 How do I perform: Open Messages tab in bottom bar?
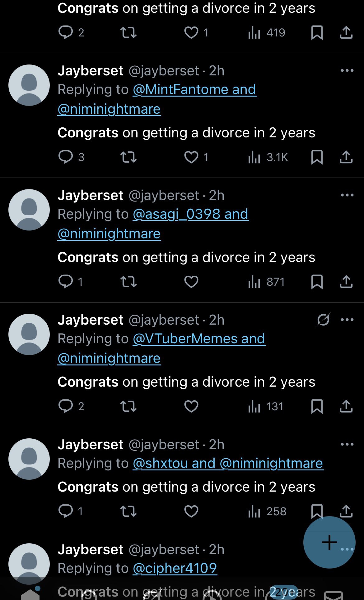coord(334,595)
